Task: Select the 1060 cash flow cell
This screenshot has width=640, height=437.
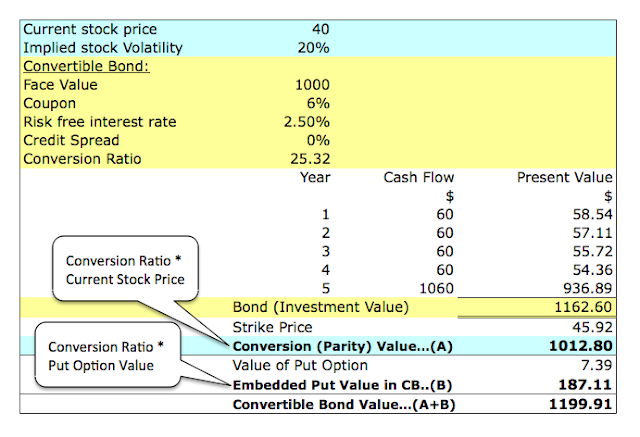Action: pos(436,288)
